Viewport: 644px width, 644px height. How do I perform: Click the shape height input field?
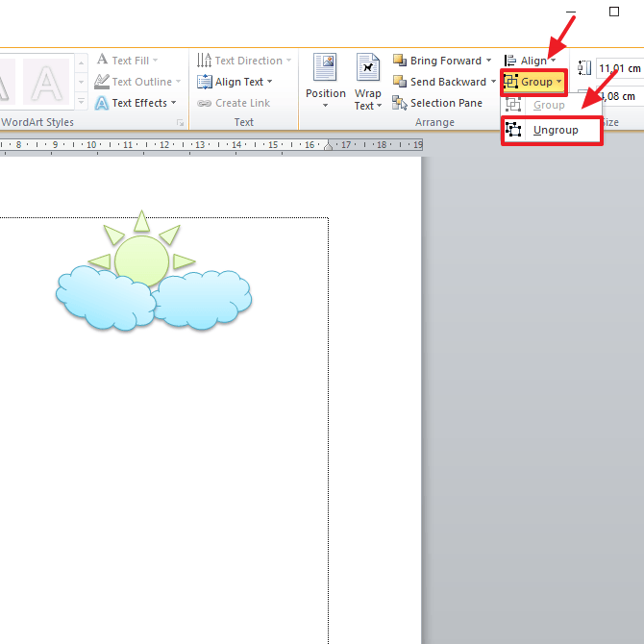[x=619, y=68]
